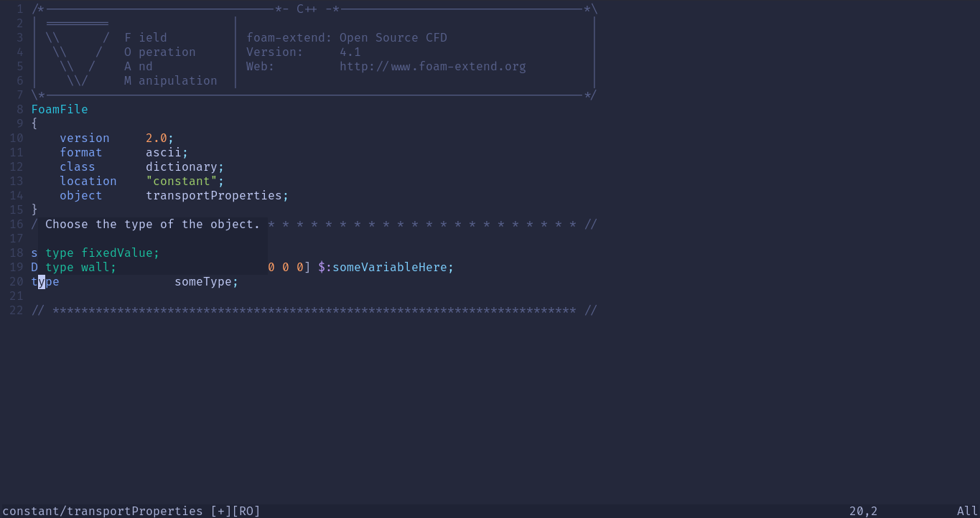The height and width of the screenshot is (518, 980).
Task: Choose the 'type wall;' completion item
Action: click(x=80, y=267)
